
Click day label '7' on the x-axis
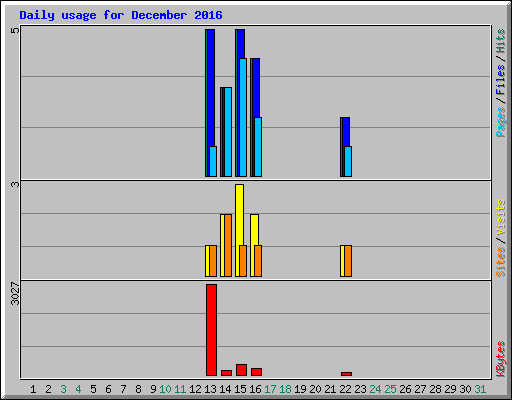click(x=123, y=389)
